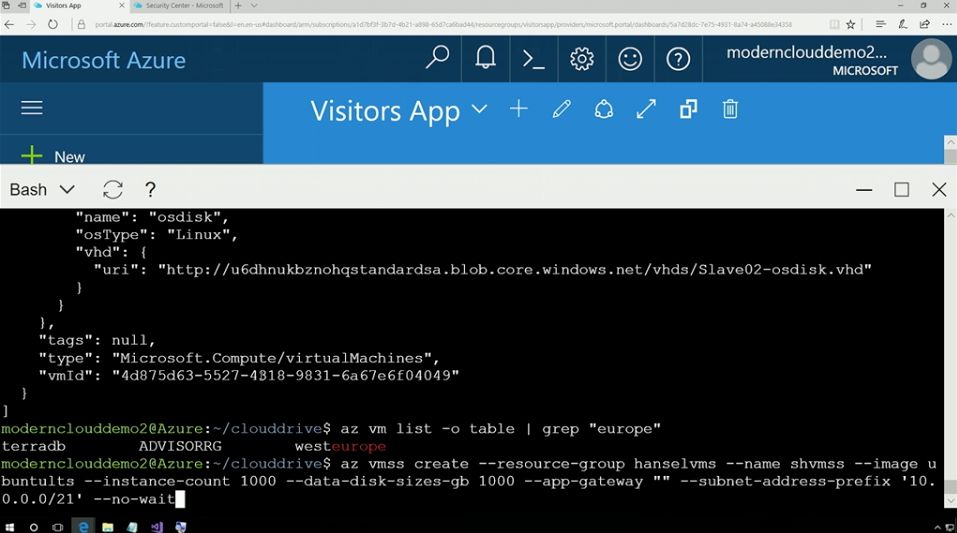Click the "osType": "Linux" line
Image resolution: width=957 pixels, height=533 pixels.
pos(156,234)
